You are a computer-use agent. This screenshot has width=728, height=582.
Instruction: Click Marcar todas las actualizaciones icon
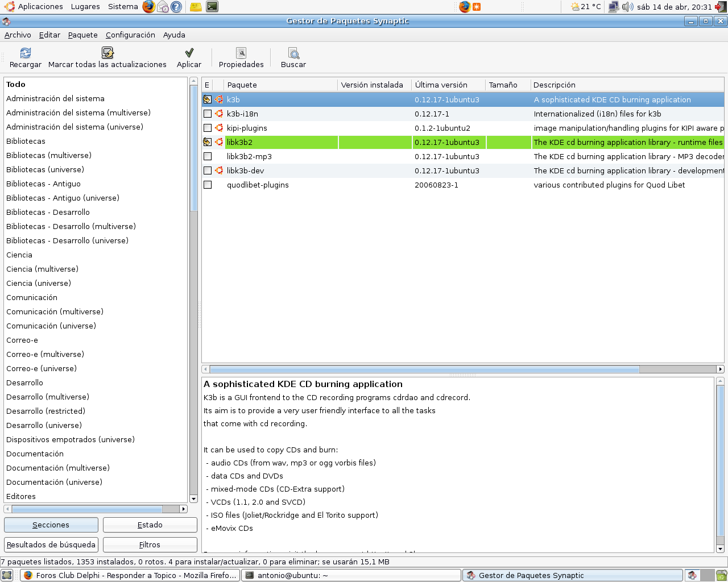pyautogui.click(x=107, y=53)
